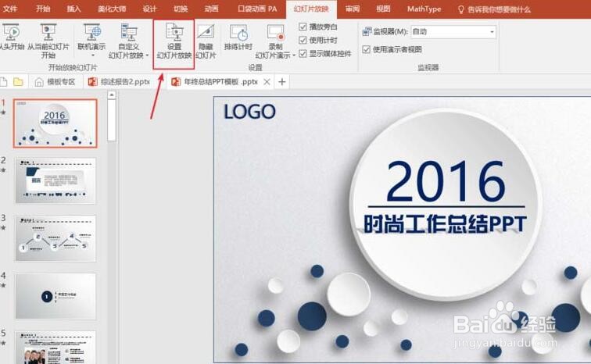Add a new document tab

[x=282, y=82]
